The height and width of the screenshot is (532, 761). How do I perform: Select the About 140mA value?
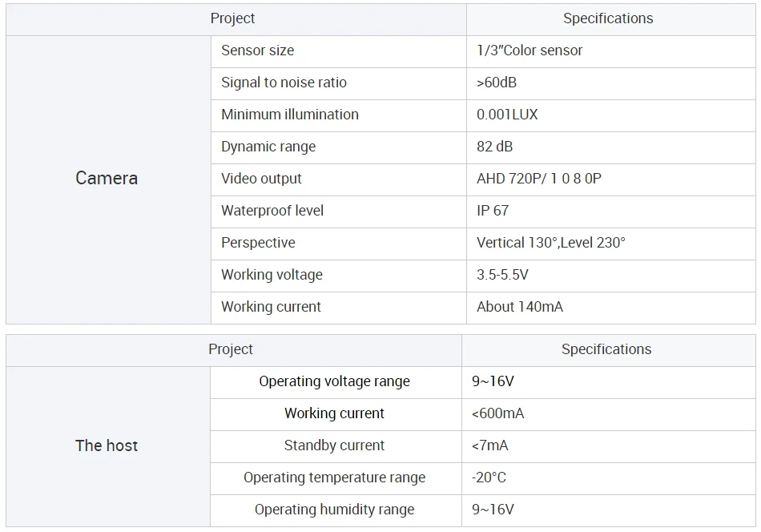(520, 307)
